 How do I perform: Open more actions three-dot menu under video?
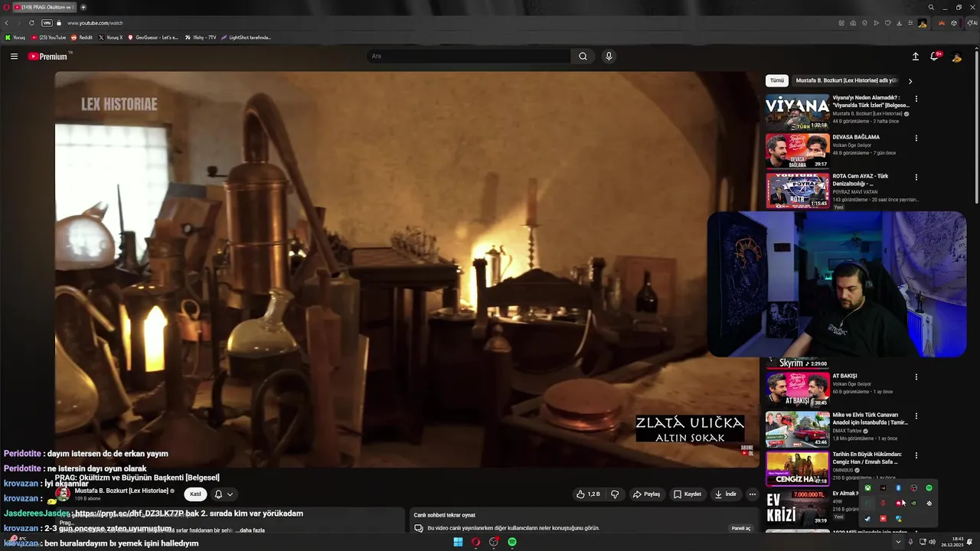[x=752, y=494]
